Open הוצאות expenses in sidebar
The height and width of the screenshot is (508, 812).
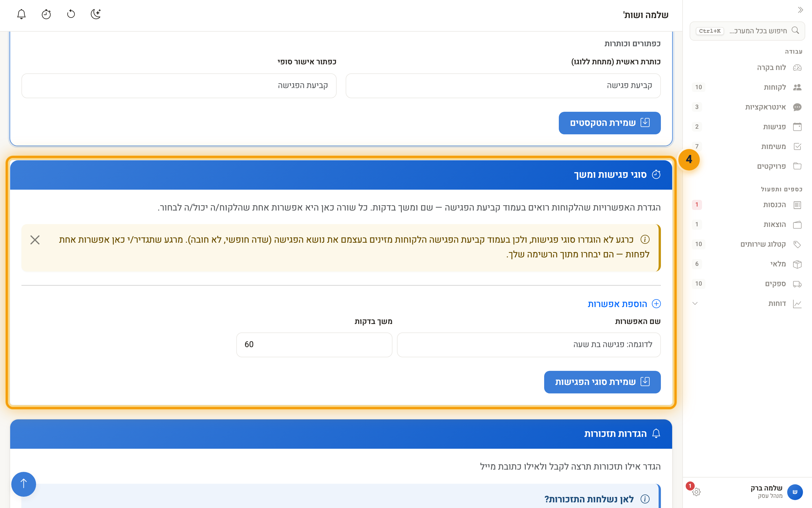click(x=747, y=224)
